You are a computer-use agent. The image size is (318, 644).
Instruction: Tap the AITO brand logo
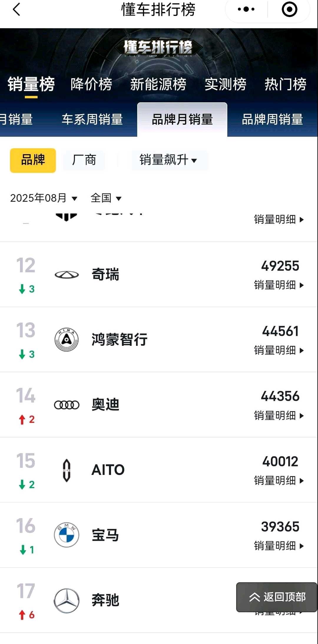(x=67, y=470)
